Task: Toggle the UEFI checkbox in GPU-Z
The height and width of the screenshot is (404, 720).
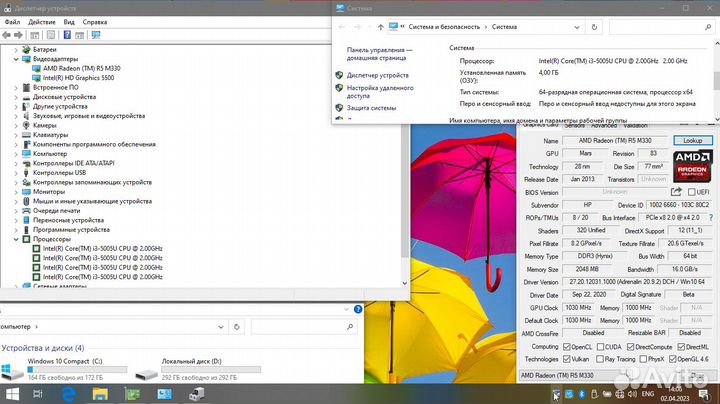Action: 692,192
